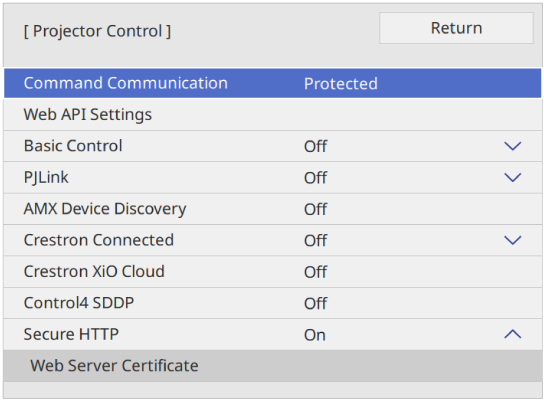Expand the PJLink chevron

tap(512, 178)
